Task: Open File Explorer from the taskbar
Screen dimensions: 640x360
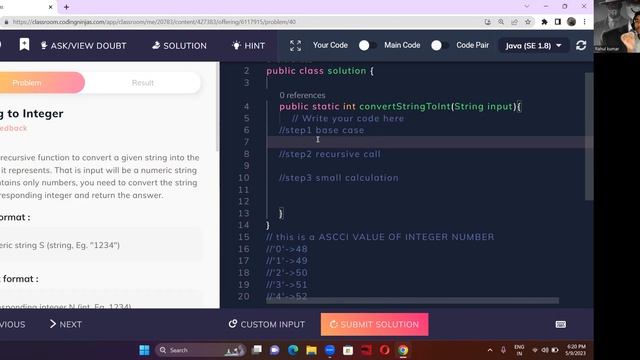Action: [x=311, y=350]
